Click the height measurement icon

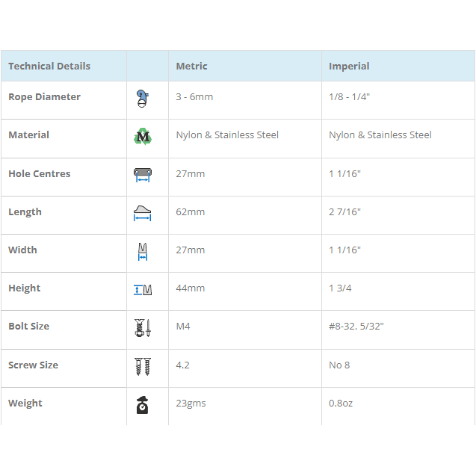pyautogui.click(x=143, y=289)
